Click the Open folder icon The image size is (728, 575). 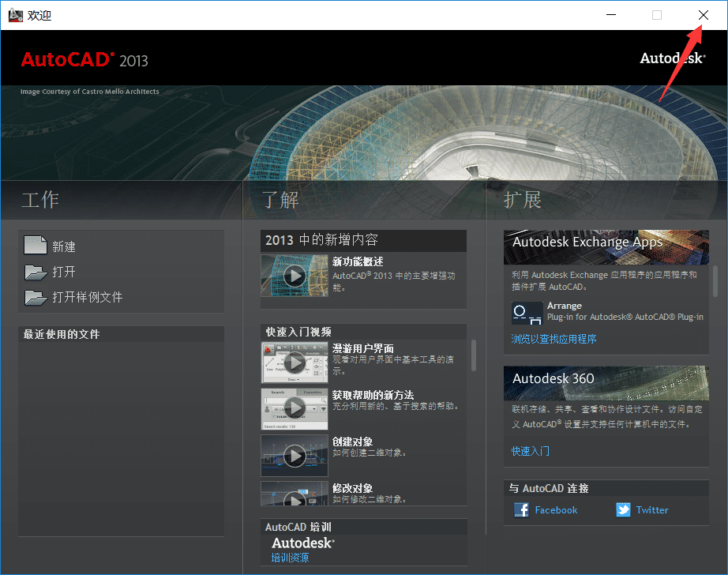[x=36, y=272]
